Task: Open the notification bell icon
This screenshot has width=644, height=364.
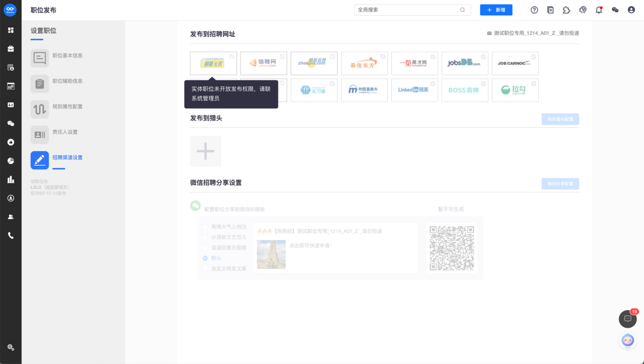Action: (x=599, y=10)
